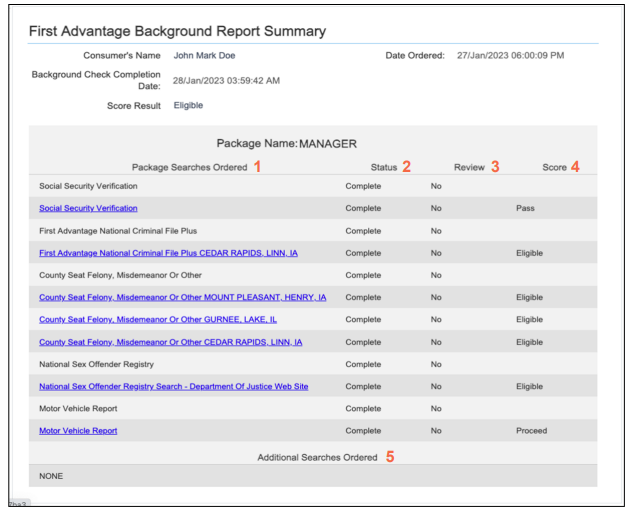Select the consumer name John Mark Doe
Screen dimensions: 628x511
tap(204, 56)
